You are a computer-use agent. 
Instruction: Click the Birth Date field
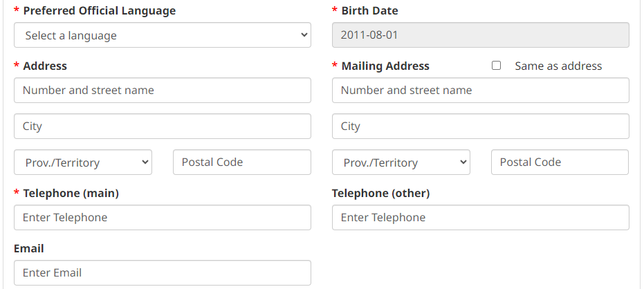coord(480,35)
